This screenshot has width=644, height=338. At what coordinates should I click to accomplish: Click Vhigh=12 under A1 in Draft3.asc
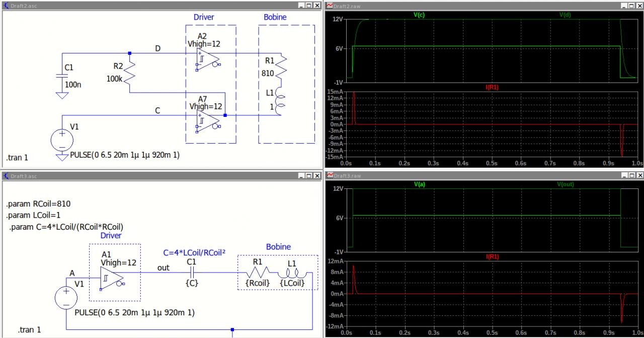click(118, 262)
